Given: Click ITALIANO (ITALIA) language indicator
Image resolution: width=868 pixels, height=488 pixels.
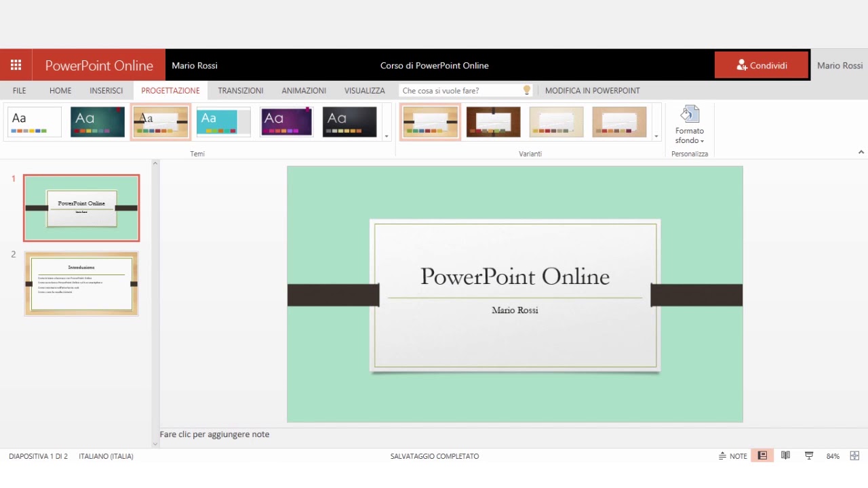Looking at the screenshot, I should tap(106, 456).
